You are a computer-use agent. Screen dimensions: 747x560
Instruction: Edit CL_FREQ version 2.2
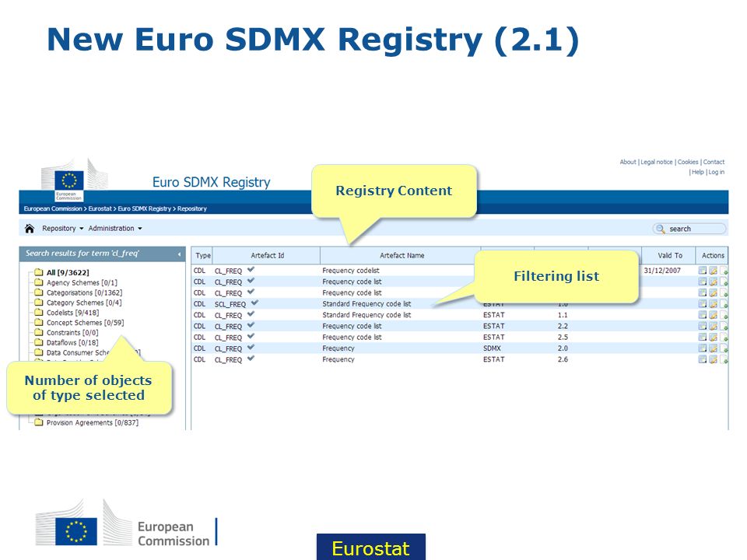pyautogui.click(x=714, y=326)
